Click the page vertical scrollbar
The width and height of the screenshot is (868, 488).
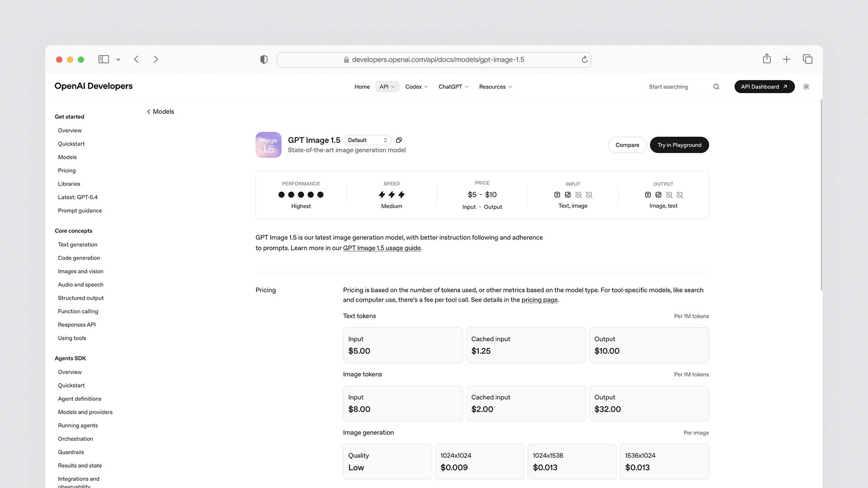click(x=821, y=194)
